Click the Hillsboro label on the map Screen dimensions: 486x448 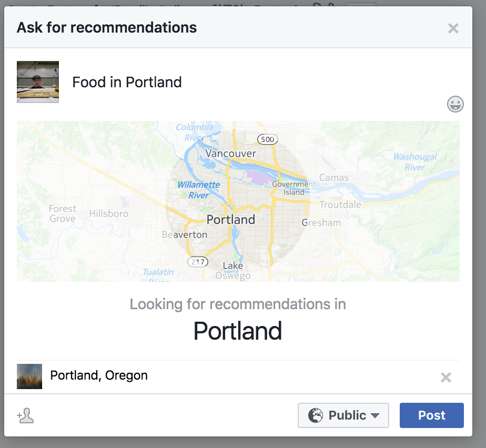tap(109, 213)
